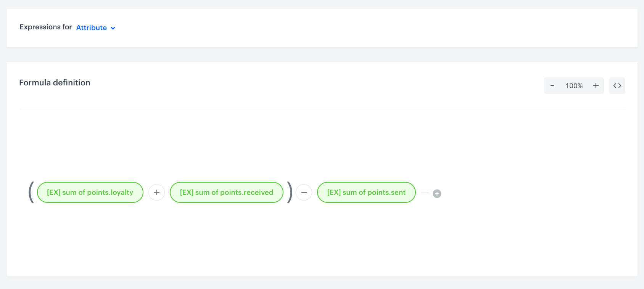Viewport: 644px width, 289px height.
Task: Select the opening parenthesis in the formula
Action: coord(31,192)
